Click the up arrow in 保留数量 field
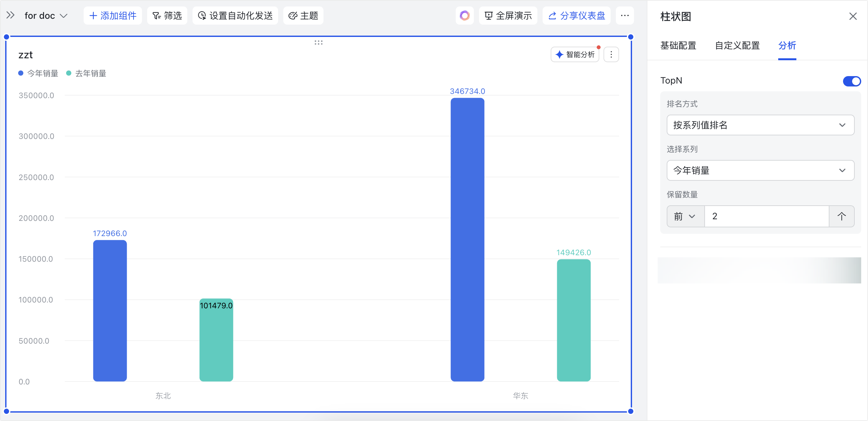 841,216
